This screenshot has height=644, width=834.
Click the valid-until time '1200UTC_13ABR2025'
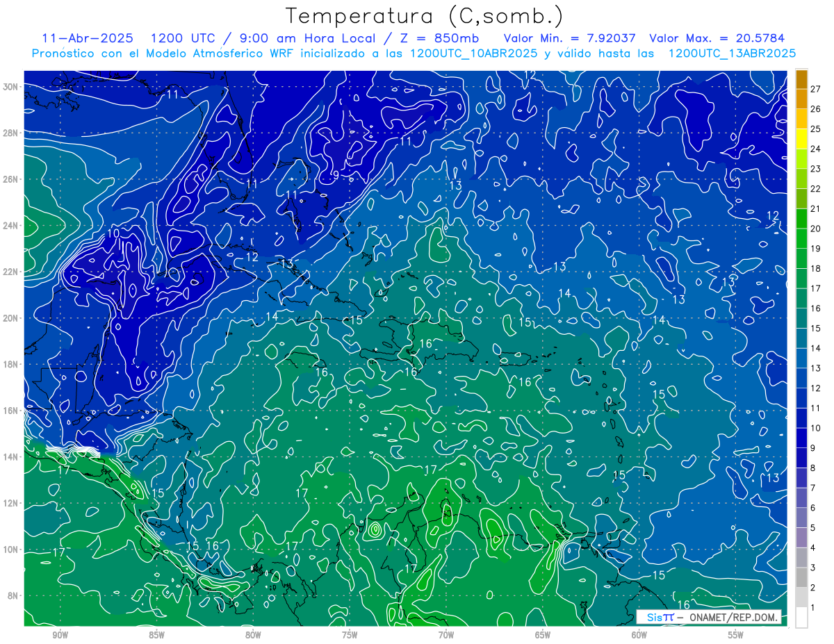point(732,53)
